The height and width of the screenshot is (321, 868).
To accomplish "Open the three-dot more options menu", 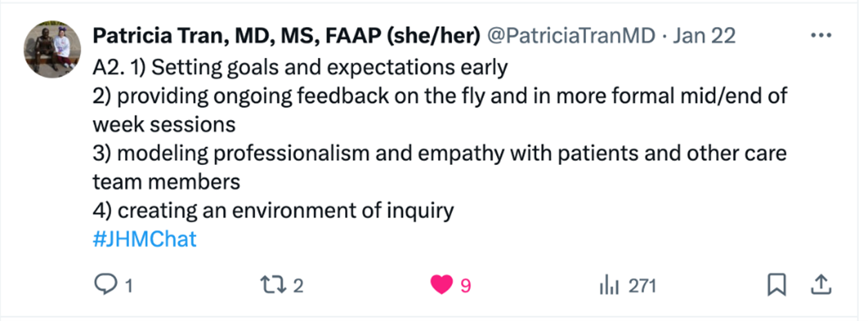I will (x=820, y=35).
